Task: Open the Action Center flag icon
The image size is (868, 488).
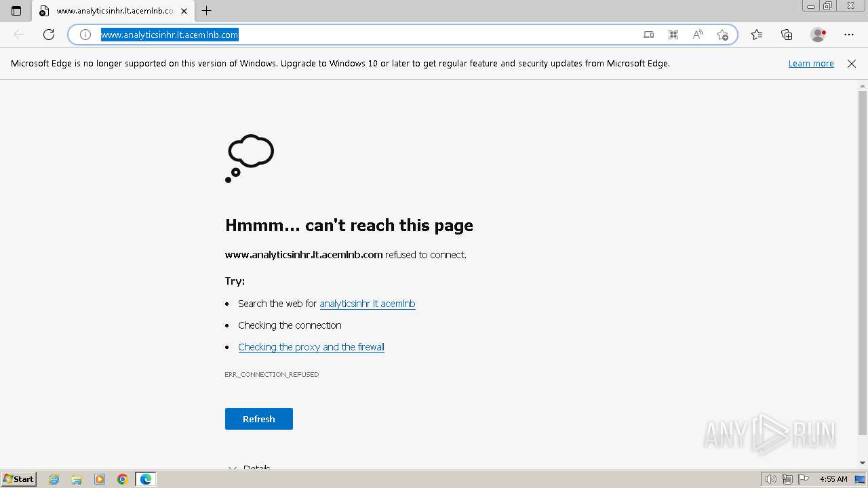Action: [x=804, y=479]
